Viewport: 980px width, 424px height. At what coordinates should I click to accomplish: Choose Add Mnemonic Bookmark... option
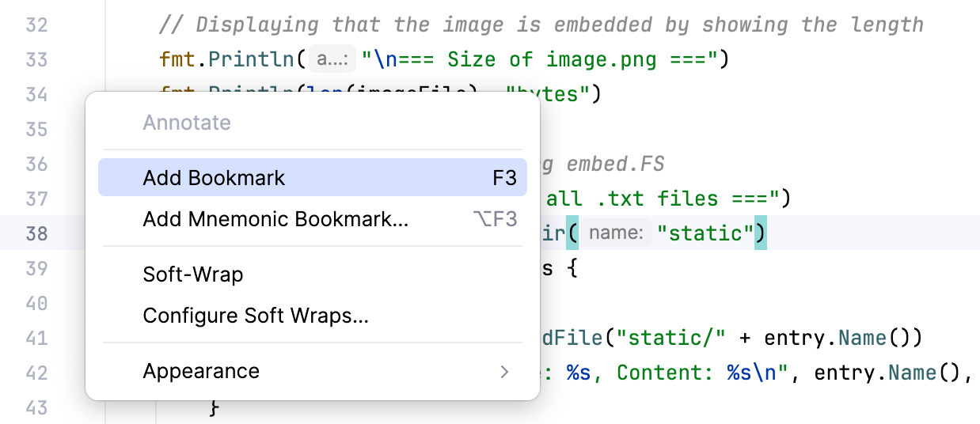[x=312, y=219]
